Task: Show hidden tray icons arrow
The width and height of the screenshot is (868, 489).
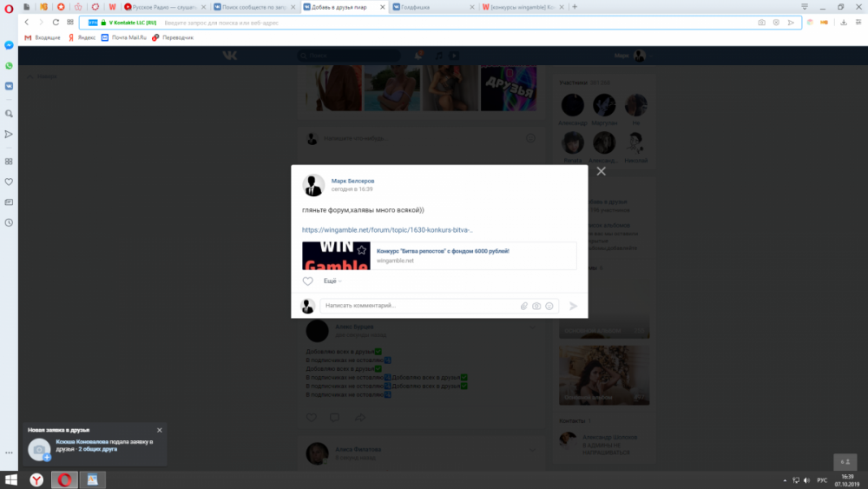Action: coord(785,480)
